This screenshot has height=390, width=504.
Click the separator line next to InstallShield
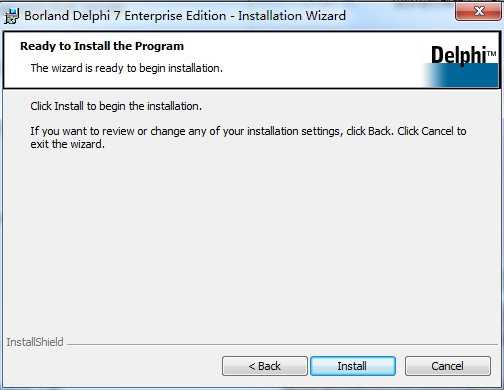click(x=282, y=344)
